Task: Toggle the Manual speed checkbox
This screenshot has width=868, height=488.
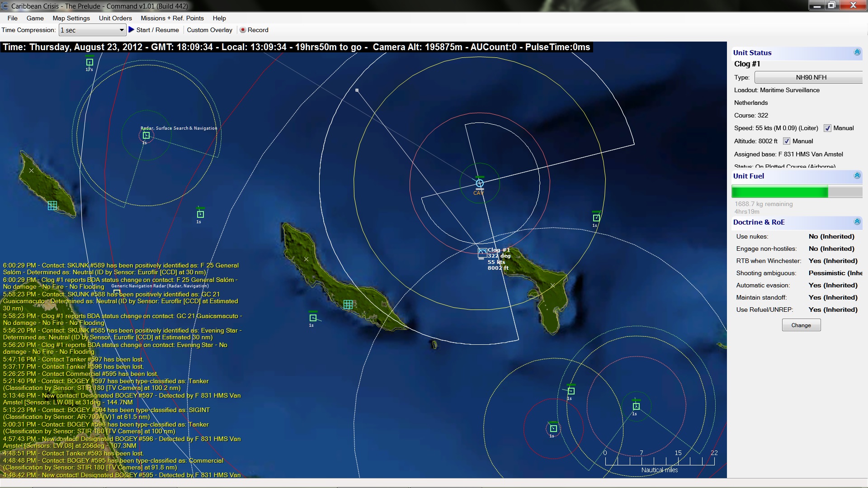Action: pyautogui.click(x=827, y=128)
